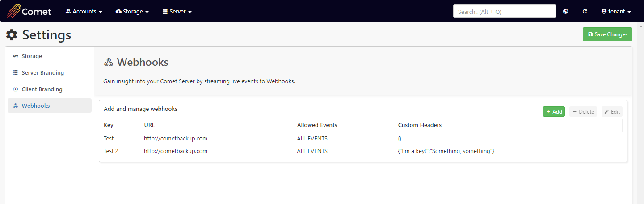Open the Accounts dropdown menu
The width and height of the screenshot is (644, 204).
[84, 11]
